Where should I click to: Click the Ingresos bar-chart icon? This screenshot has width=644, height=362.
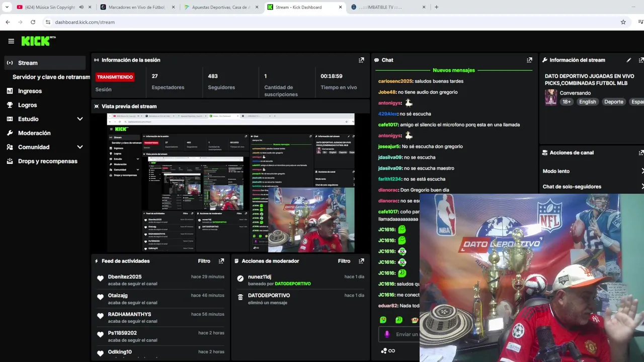coord(10,91)
